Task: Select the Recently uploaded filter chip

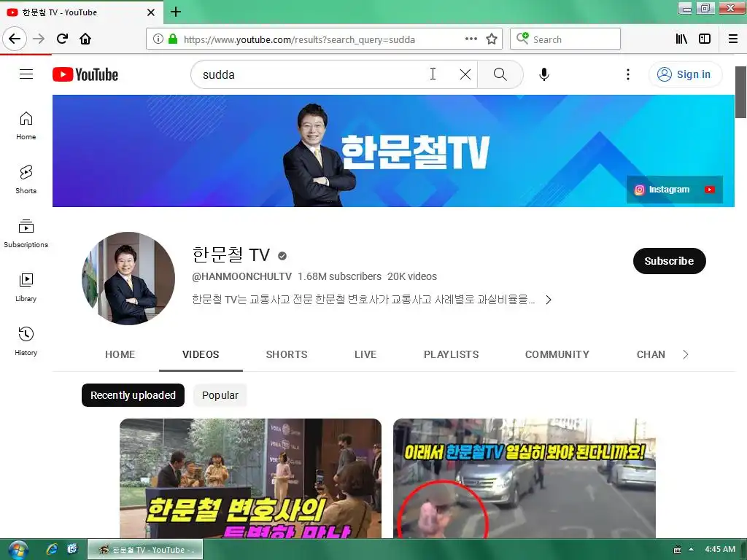Action: 133,395
